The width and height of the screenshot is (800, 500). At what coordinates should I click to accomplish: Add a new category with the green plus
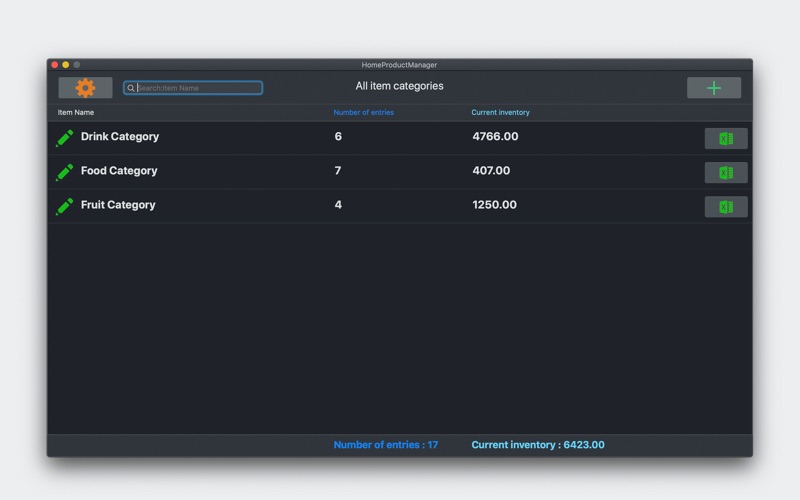(714, 88)
